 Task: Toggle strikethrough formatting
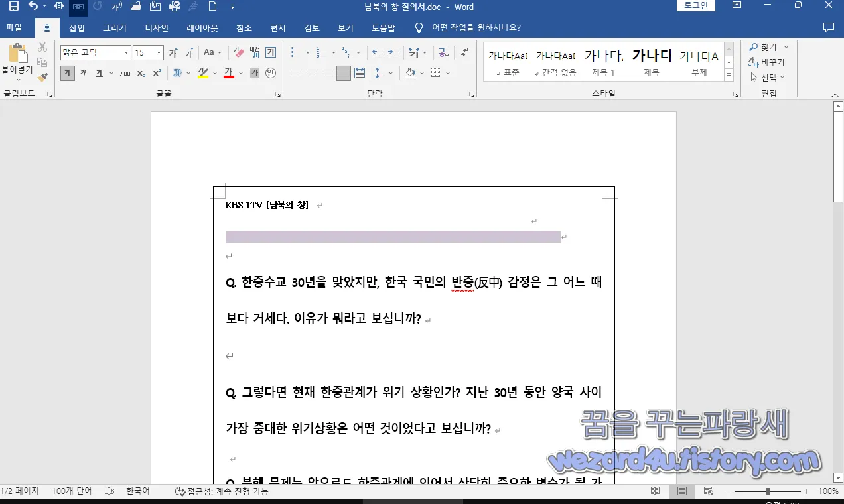point(125,73)
